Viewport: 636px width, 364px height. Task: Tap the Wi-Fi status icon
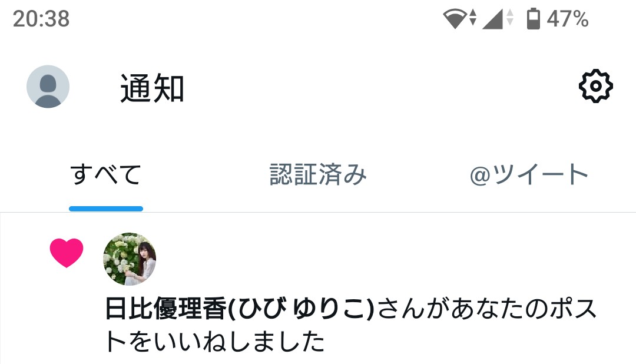[x=455, y=19]
